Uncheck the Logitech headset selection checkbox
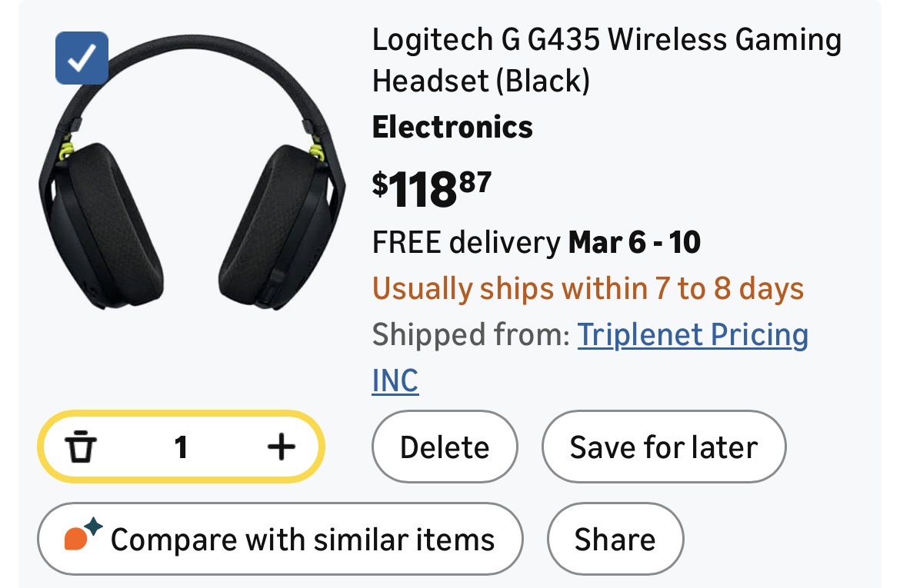This screenshot has height=588, width=900. [82, 58]
